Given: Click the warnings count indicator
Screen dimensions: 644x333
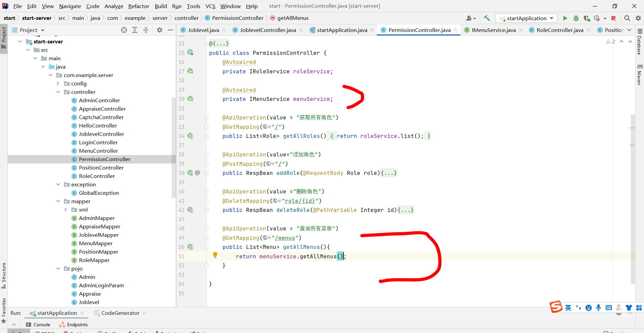Looking at the screenshot, I should click(611, 41).
